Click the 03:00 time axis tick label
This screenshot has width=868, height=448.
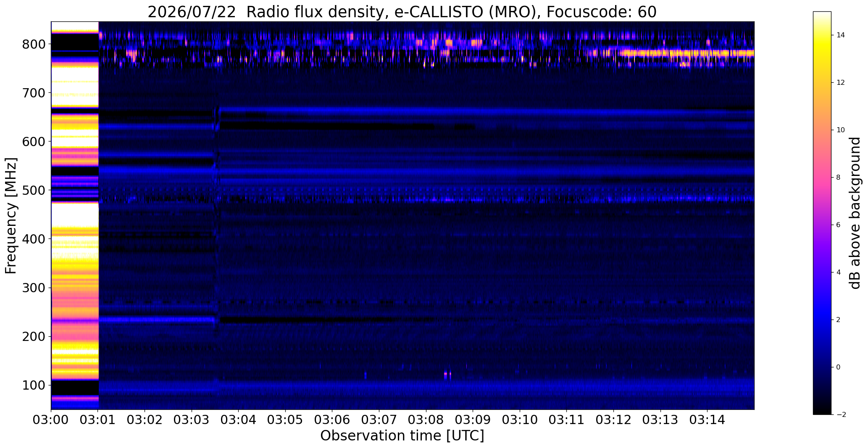tap(51, 420)
